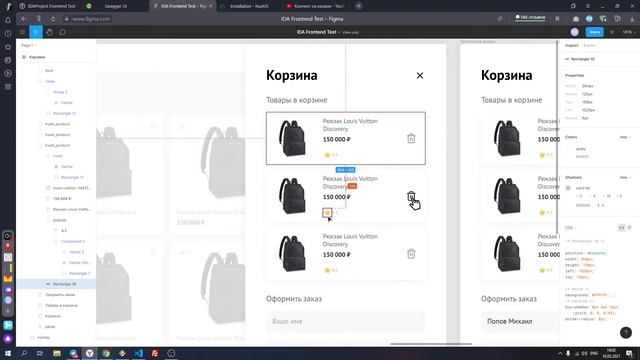
Task: Close the Корзина cart panel with the X
Action: click(x=420, y=76)
